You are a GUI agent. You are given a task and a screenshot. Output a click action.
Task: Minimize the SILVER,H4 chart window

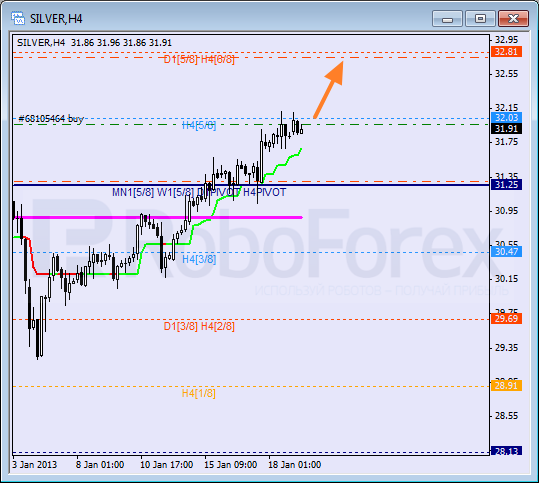447,19
